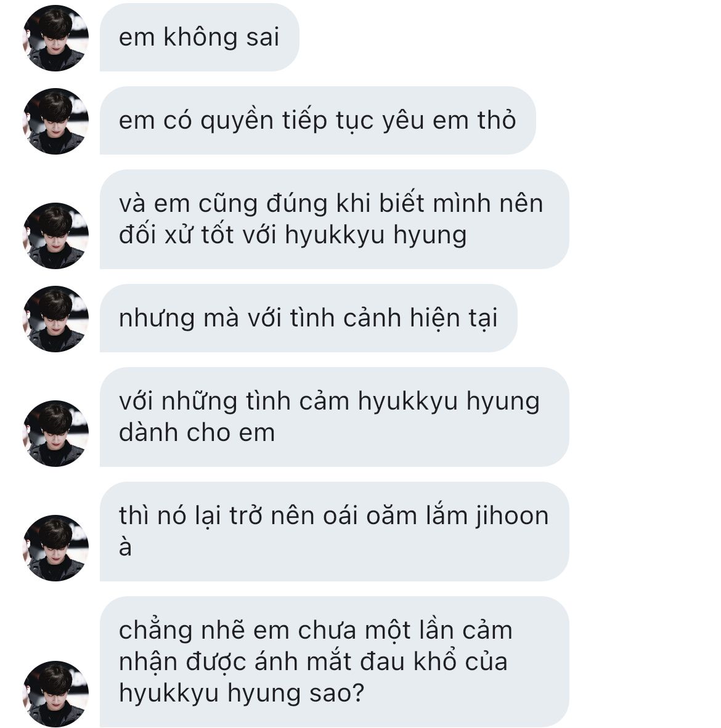Viewport: 721px width, 728px height.
Task: Click the message starting "và em cũng đúng khi biết"
Action: (335, 220)
